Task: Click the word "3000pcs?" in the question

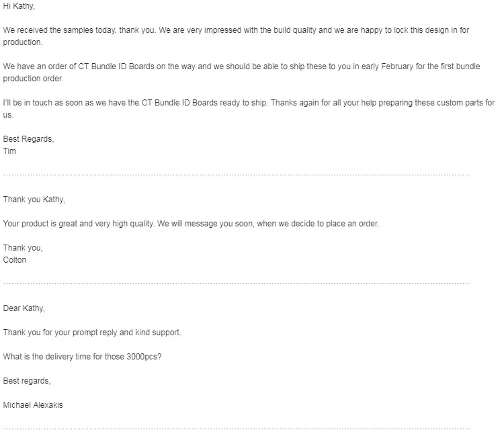Action: click(x=144, y=357)
